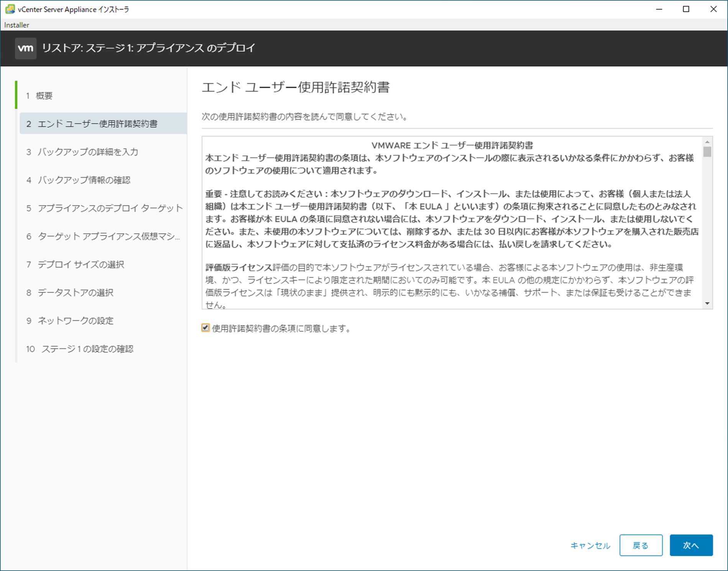Click the VMWARE エンド ユーザー使用許諾契約書 heading text

click(x=452, y=145)
